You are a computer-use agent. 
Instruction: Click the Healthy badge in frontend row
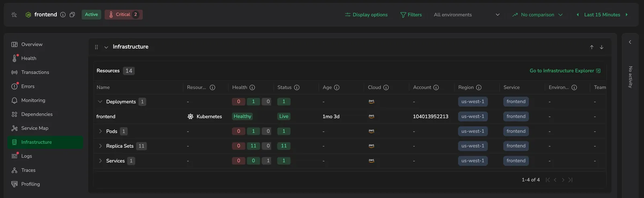[242, 116]
